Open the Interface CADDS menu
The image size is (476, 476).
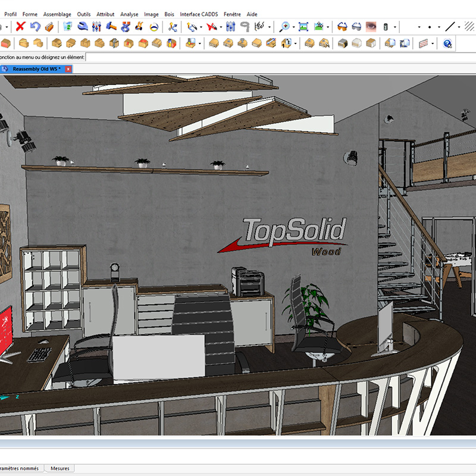199,14
